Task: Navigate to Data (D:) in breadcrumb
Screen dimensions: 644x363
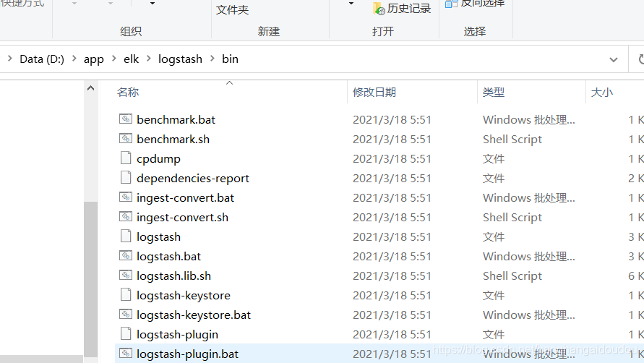Action: [x=42, y=59]
